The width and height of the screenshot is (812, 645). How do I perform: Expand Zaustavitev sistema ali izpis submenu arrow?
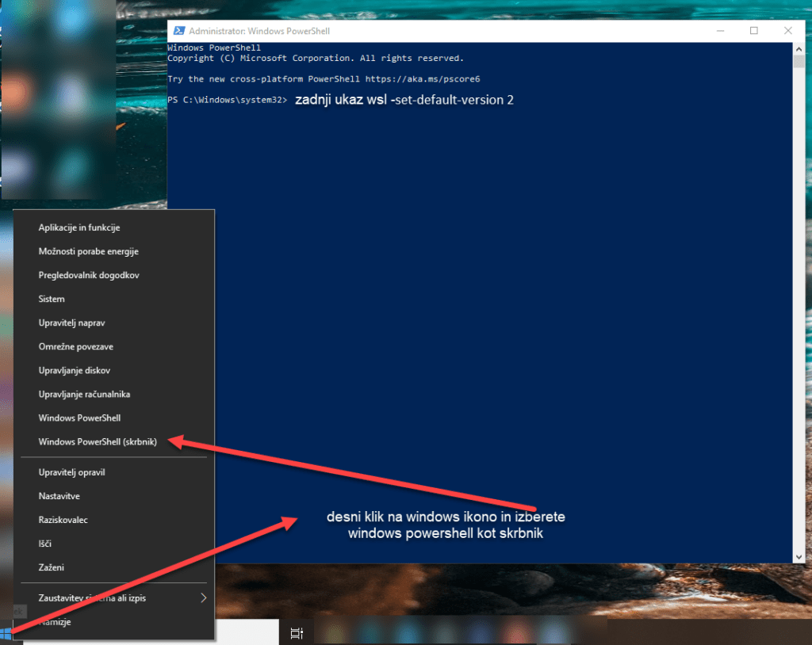[x=204, y=598]
